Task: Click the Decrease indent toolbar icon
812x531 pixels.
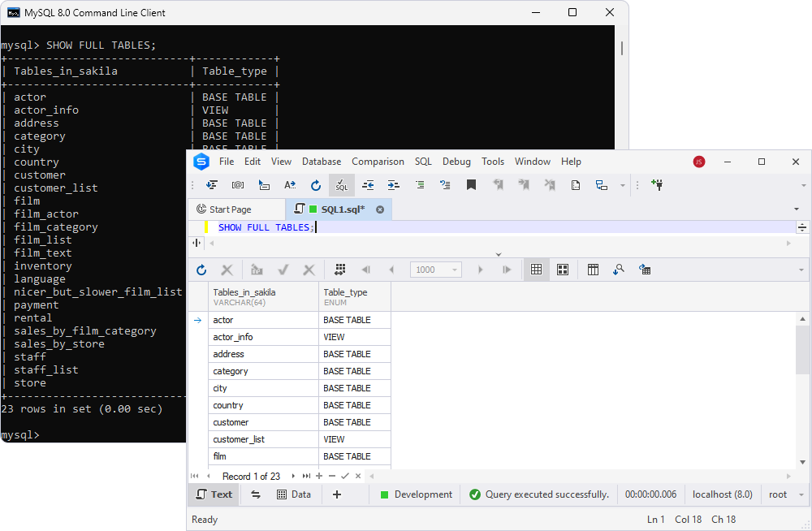Action: [368, 185]
